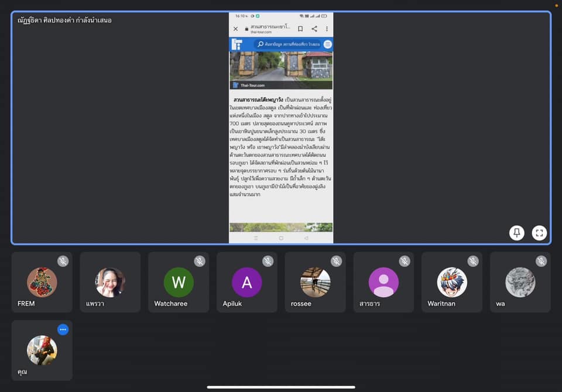Click the Thai-Tour site logo
The height and width of the screenshot is (392, 562).
[237, 44]
